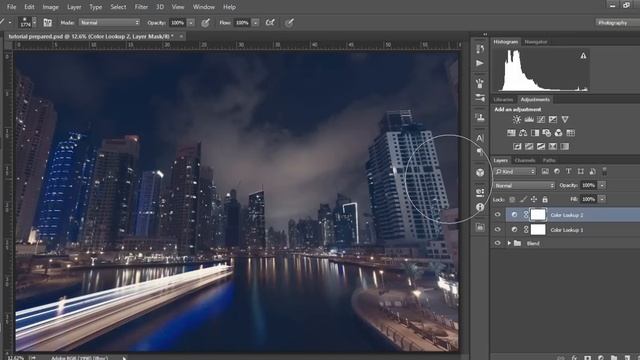The image size is (640, 360).
Task: Add a Brightness/Contrast adjustment
Action: tap(517, 120)
